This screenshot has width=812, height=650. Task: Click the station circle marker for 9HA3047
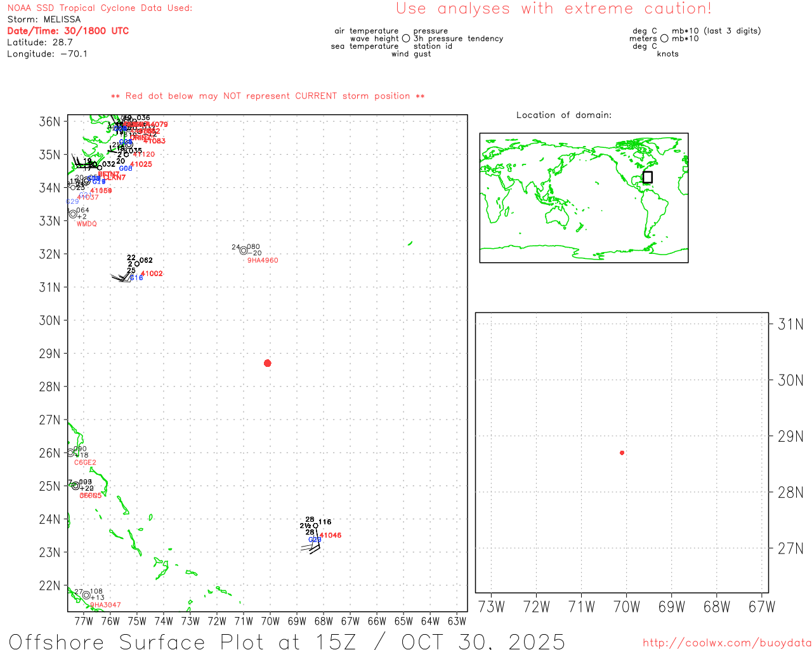coord(86,595)
